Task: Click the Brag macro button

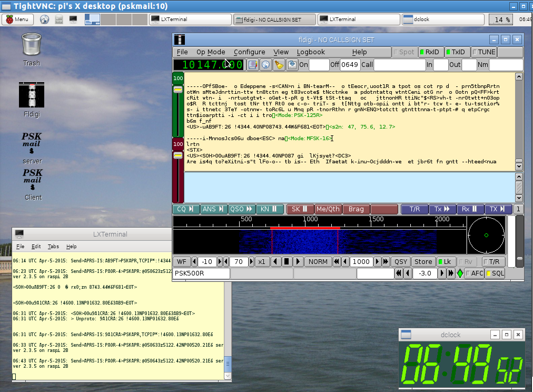Action: pos(356,209)
